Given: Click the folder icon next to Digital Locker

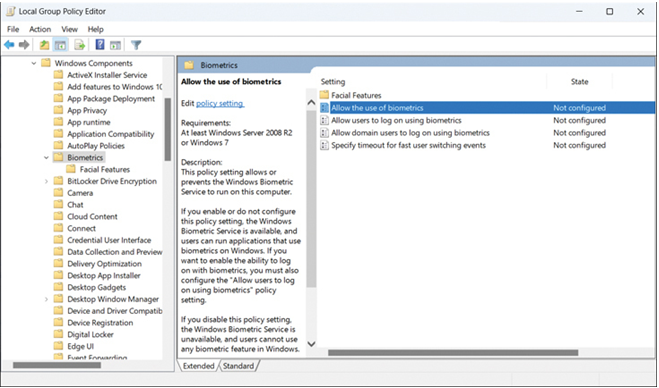Looking at the screenshot, I should click(x=58, y=334).
